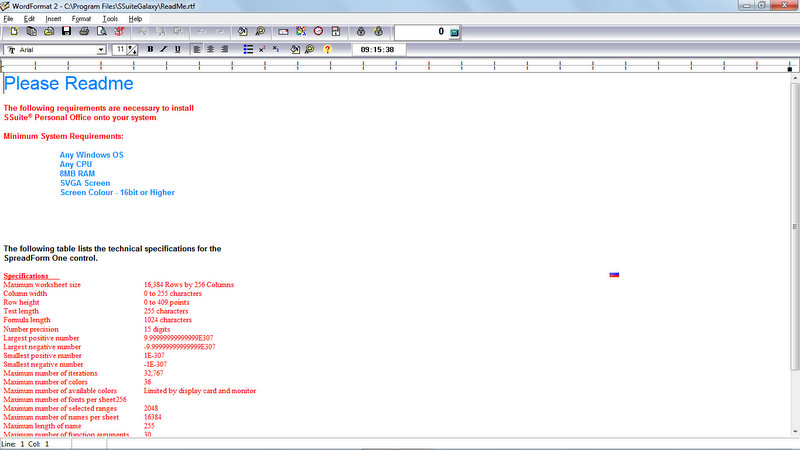This screenshot has height=450, width=800.
Task: Click the red clock icon
Action: click(318, 32)
